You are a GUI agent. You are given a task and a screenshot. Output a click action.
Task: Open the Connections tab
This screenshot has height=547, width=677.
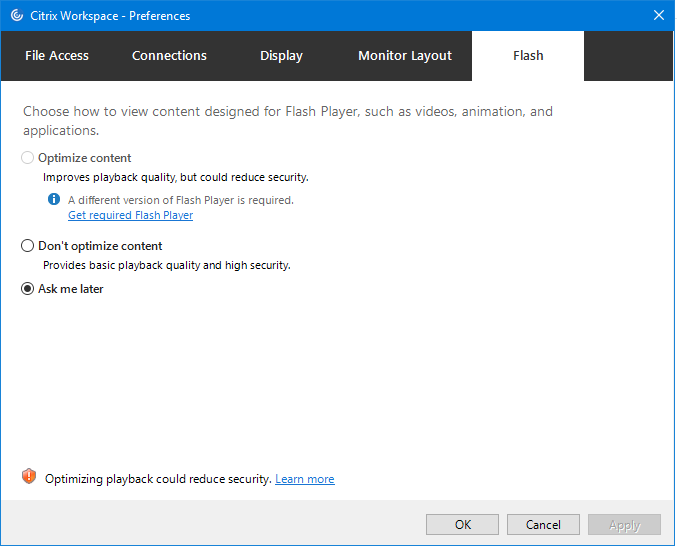coord(169,56)
